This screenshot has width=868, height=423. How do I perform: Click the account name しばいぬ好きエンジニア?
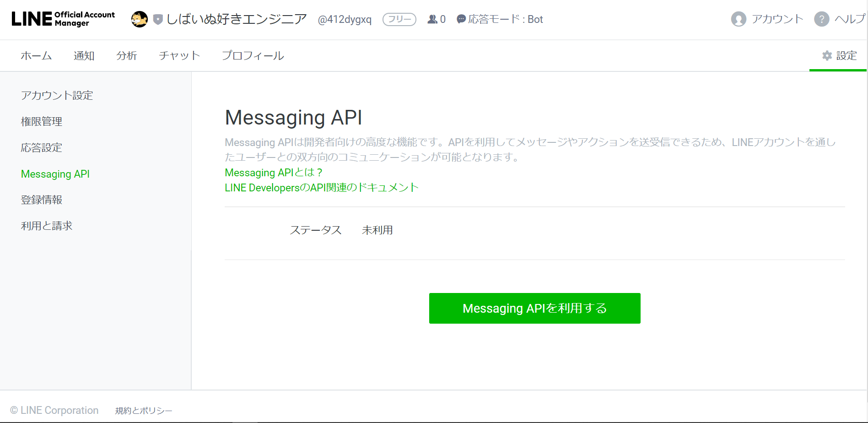[x=237, y=19]
